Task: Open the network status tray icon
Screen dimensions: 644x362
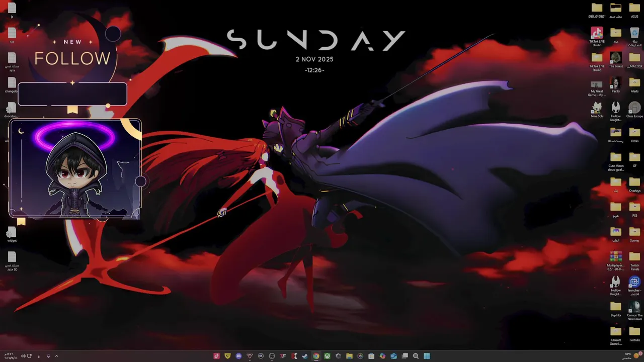Action: tap(29, 356)
